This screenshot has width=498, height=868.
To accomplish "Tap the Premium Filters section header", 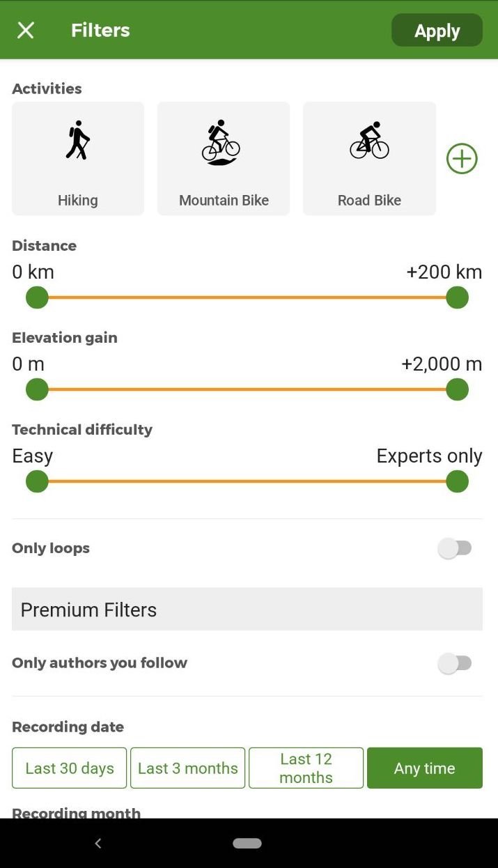I will pyautogui.click(x=247, y=610).
